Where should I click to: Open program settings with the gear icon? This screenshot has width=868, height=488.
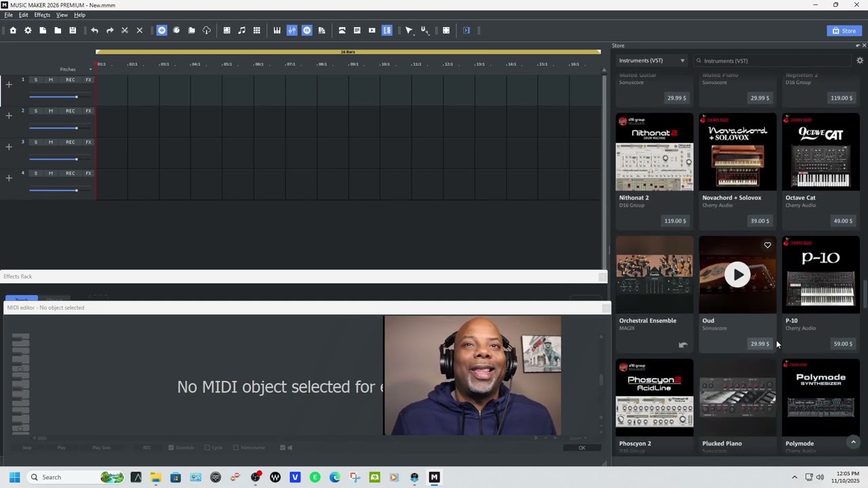click(28, 30)
